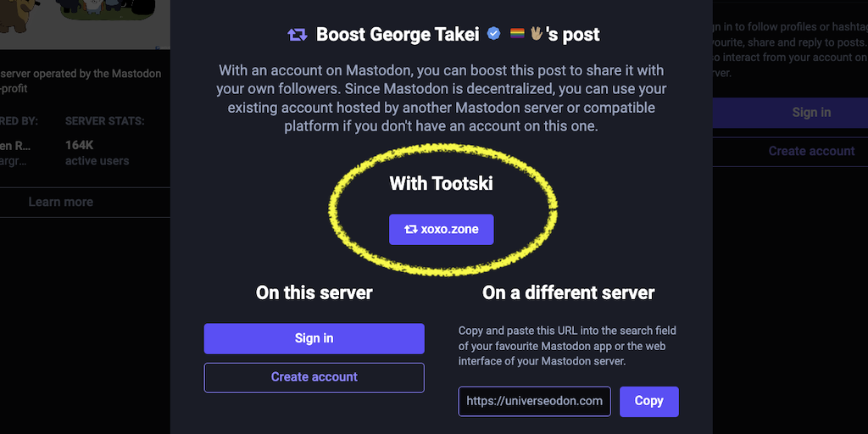Click the universeodon URL text field
Image resolution: width=868 pixels, height=434 pixels.
(x=534, y=401)
